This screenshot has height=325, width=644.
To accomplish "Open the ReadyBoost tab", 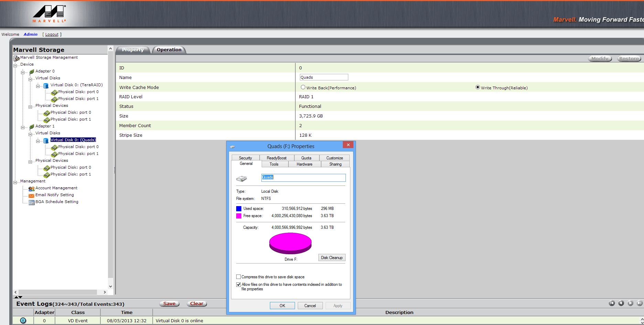I will (276, 158).
